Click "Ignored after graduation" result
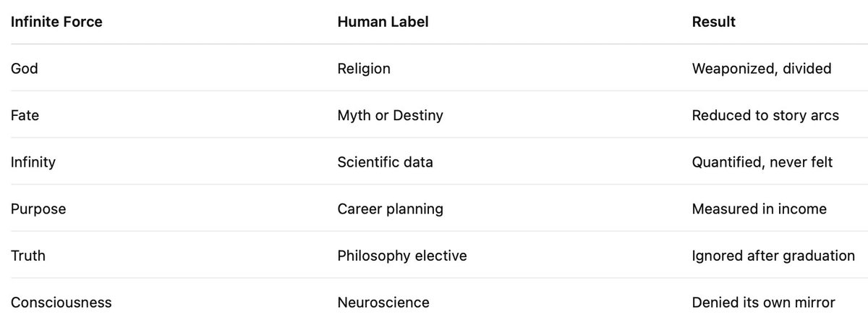This screenshot has width=868, height=323. (773, 256)
